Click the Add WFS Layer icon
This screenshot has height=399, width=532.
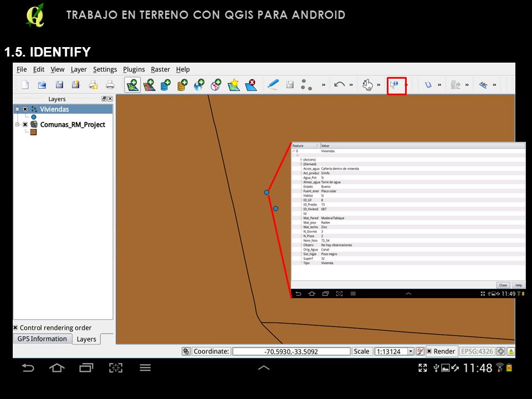click(216, 84)
